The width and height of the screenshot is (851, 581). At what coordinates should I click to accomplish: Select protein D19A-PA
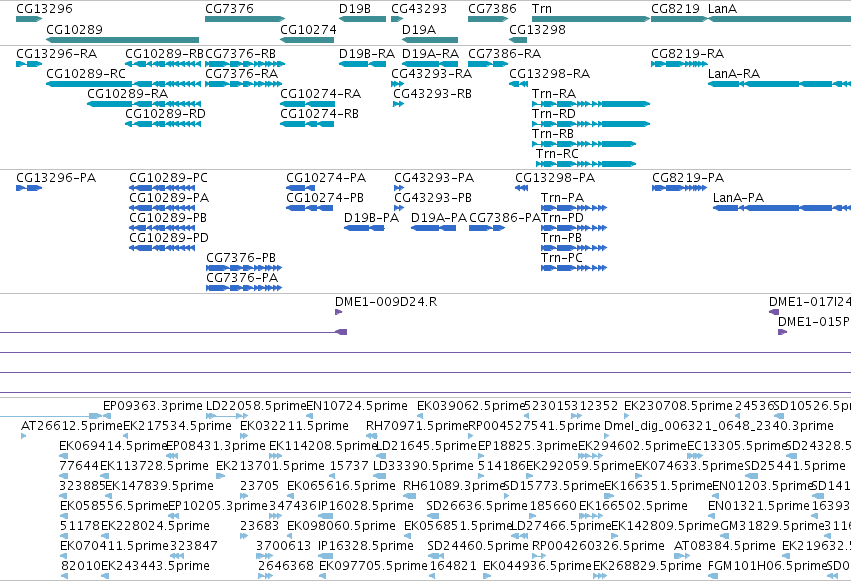(439, 218)
